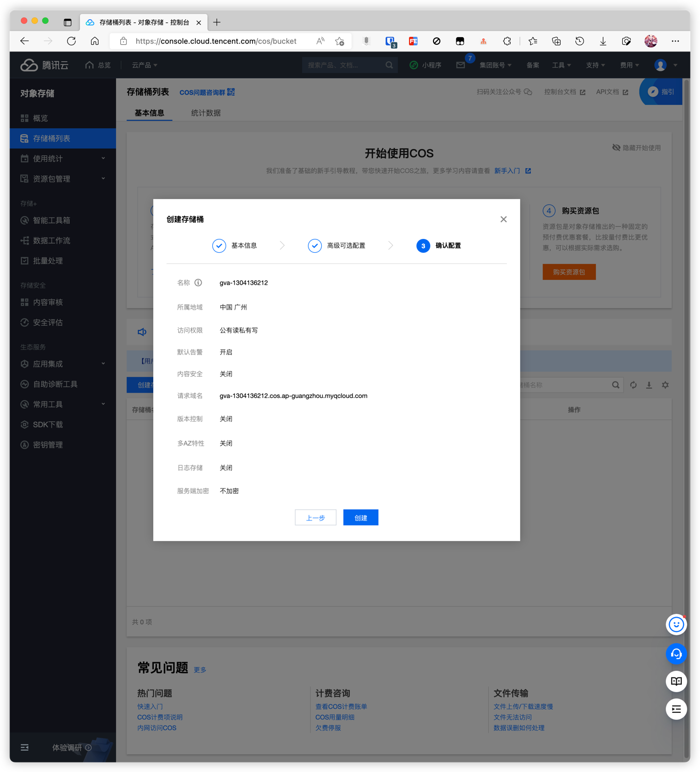Go back with the 上一步 button
Image resolution: width=700 pixels, height=772 pixels.
pos(315,518)
